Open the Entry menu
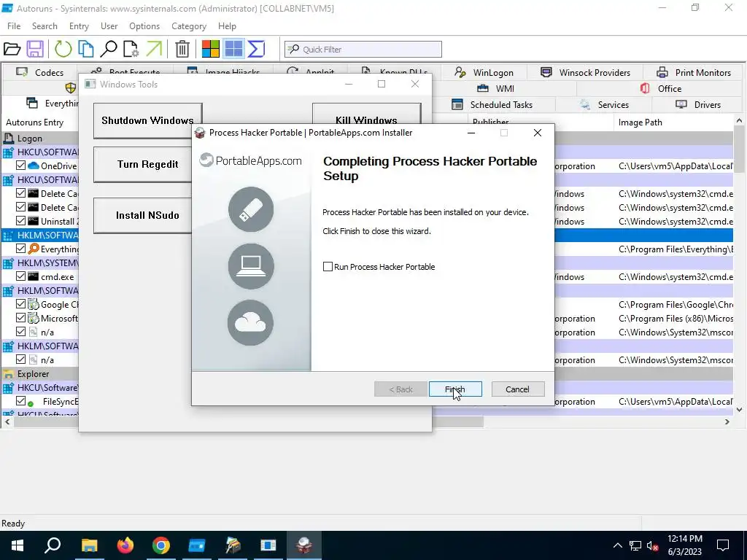The image size is (747, 560). tap(79, 26)
